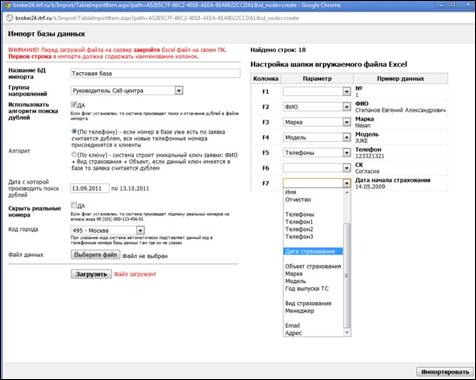Click the 'Файл не выбран' text
The image size is (476, 380).
pos(145,256)
